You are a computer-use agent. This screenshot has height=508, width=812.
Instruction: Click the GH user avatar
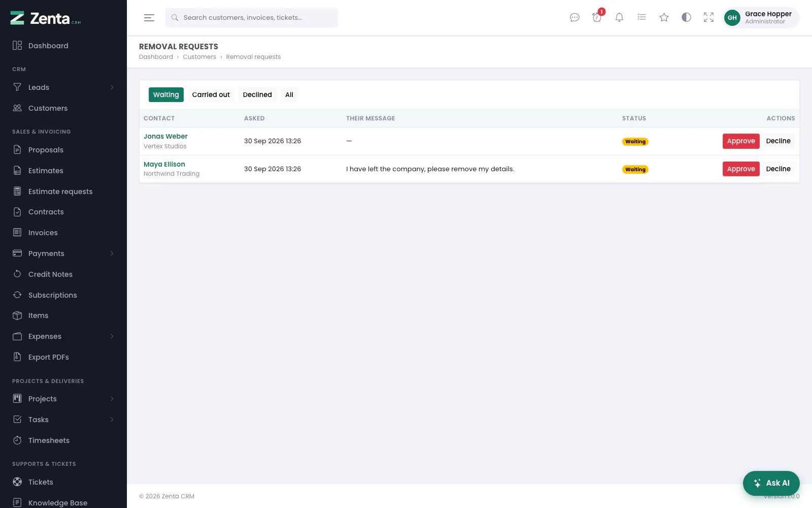(732, 18)
